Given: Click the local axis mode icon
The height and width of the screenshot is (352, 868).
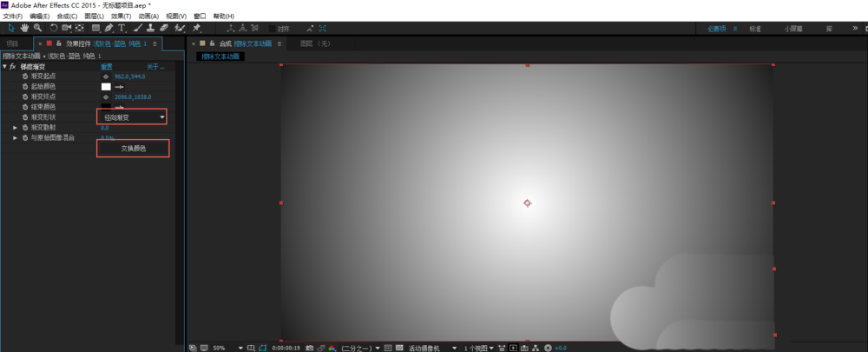Looking at the screenshot, I should (x=231, y=28).
